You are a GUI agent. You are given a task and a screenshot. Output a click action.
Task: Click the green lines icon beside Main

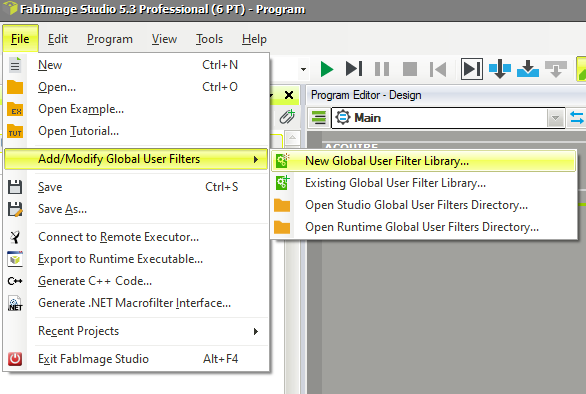318,118
